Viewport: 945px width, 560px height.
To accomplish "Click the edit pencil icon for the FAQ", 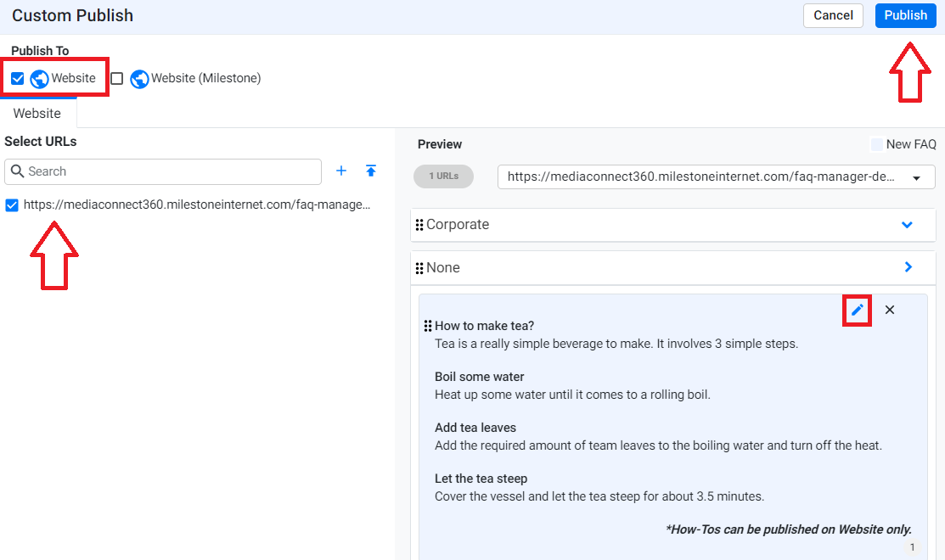I will click(x=857, y=310).
